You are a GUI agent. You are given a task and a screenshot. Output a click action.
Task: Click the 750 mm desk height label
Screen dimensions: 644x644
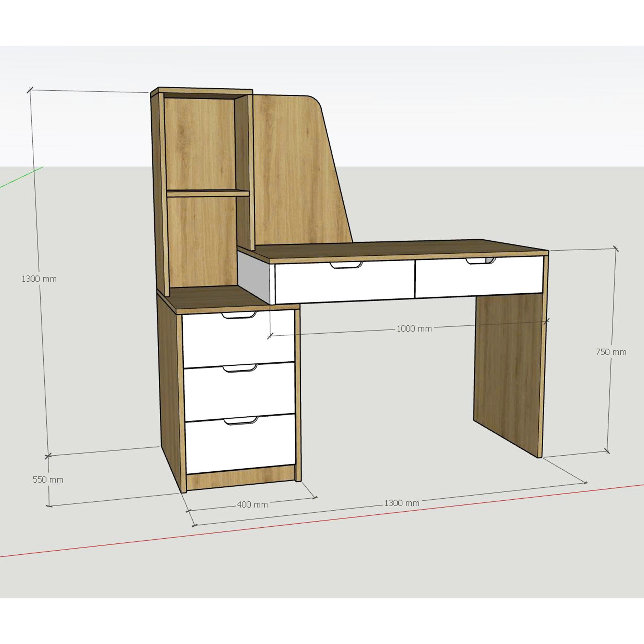611,352
